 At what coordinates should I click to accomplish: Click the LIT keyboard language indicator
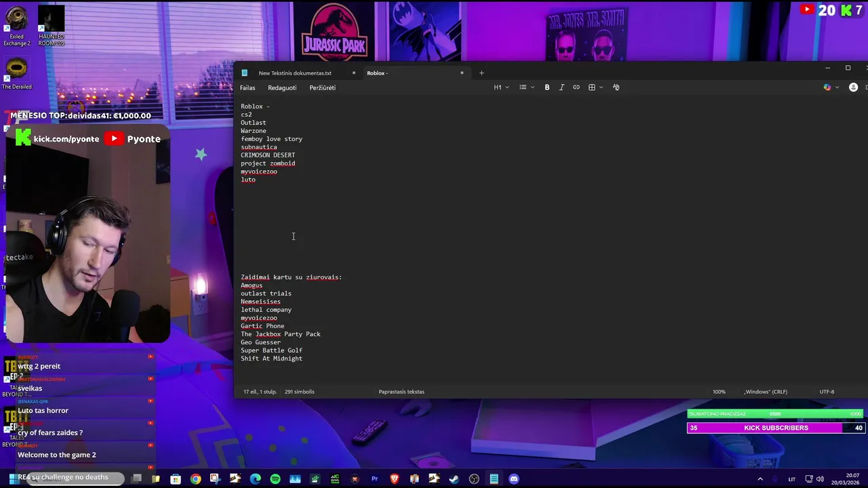791,479
